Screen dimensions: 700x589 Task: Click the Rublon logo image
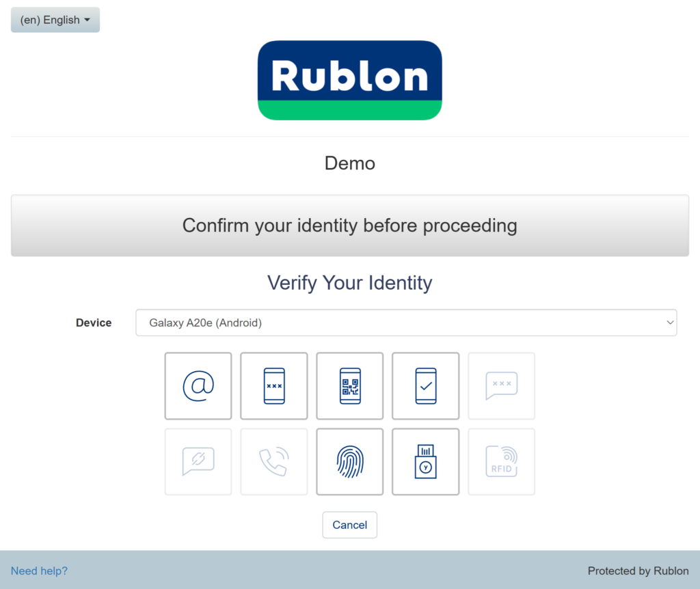coord(349,80)
